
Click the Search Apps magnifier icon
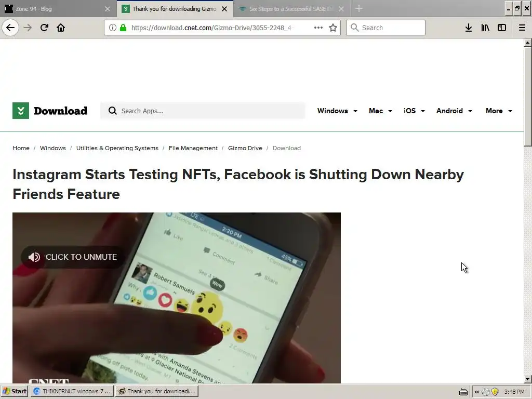coord(113,111)
